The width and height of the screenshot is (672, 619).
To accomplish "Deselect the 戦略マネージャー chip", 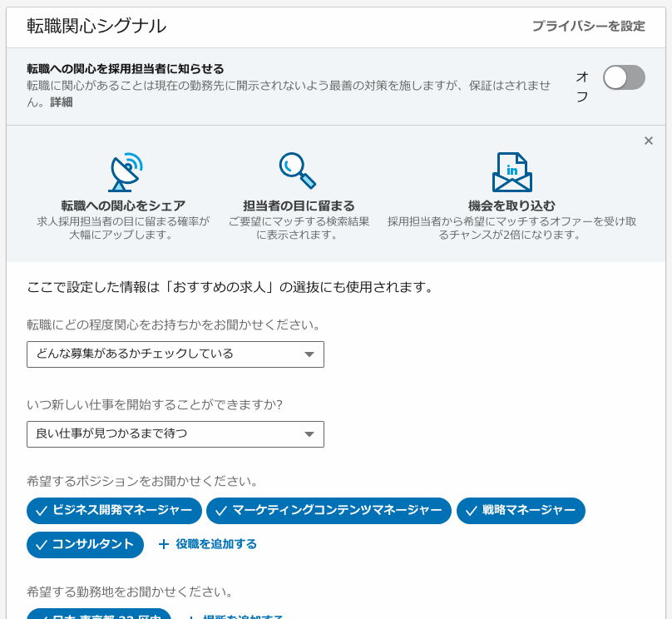I will pyautogui.click(x=521, y=511).
